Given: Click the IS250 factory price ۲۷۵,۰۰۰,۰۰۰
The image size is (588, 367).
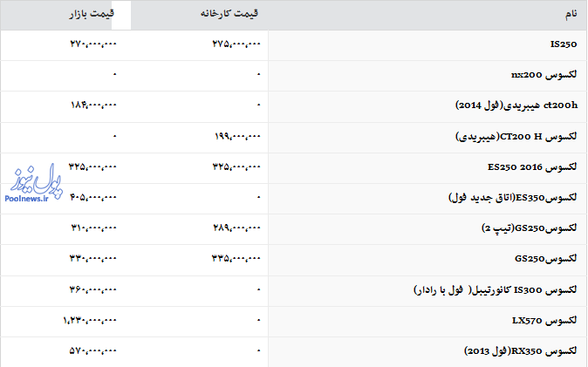Looking at the screenshot, I should [x=236, y=44].
